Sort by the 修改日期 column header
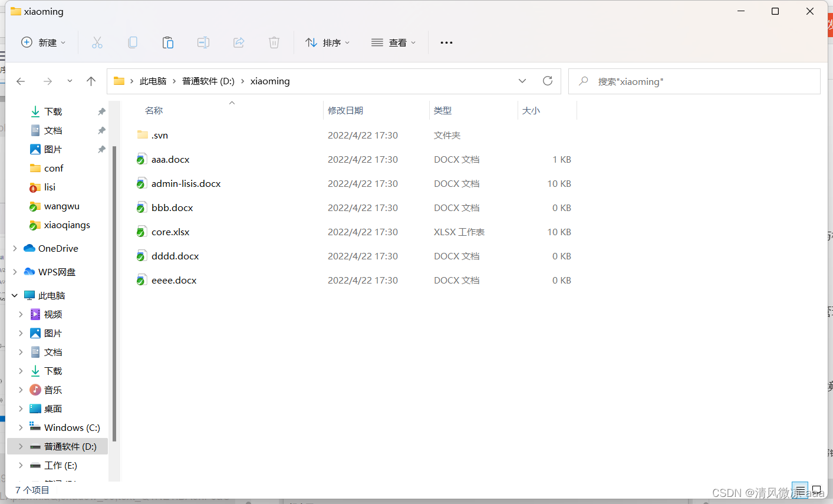Viewport: 833px width, 504px height. coord(345,110)
